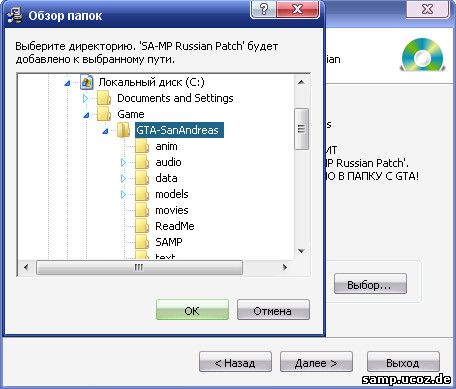Viewport: 456px width, 389px height.
Task: Select the Локальный диск (C:) tree item
Action: click(152, 82)
